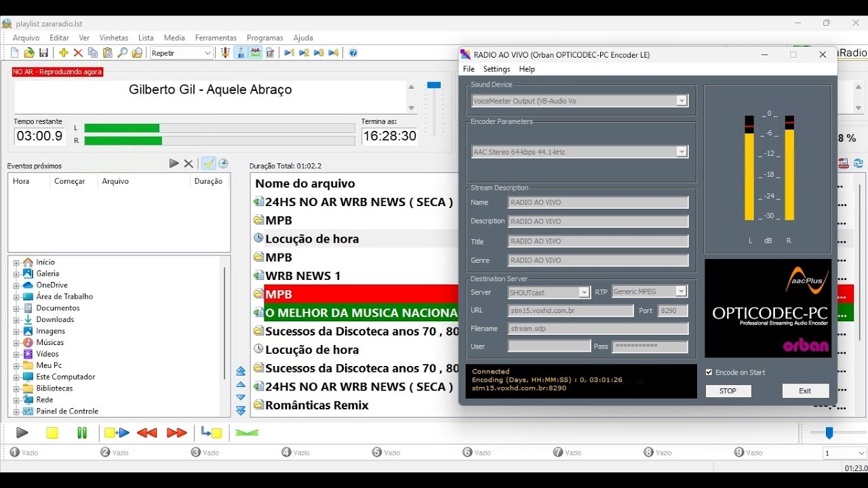Click the blue arrow stop-after-track icon
Viewport: 868px width, 488px height.
212,433
